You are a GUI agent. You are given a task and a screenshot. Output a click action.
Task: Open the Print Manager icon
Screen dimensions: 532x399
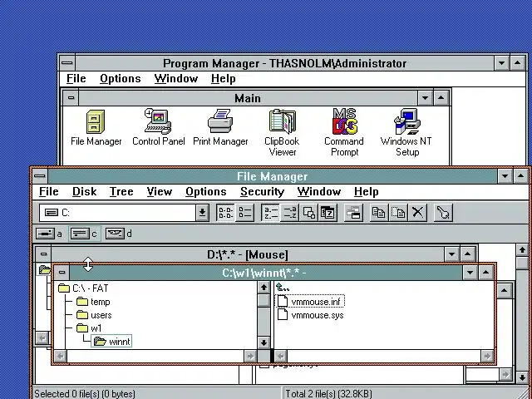(x=220, y=127)
